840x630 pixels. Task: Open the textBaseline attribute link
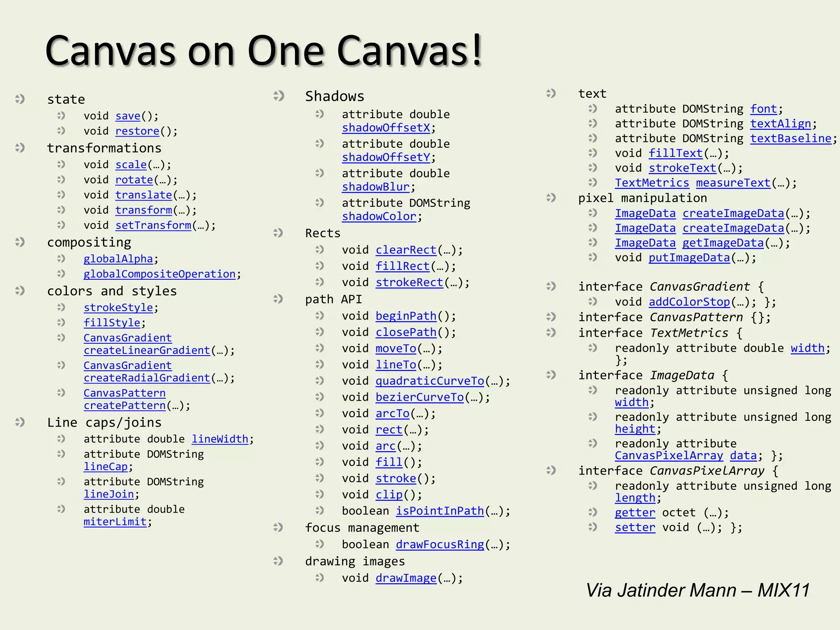coord(790,139)
